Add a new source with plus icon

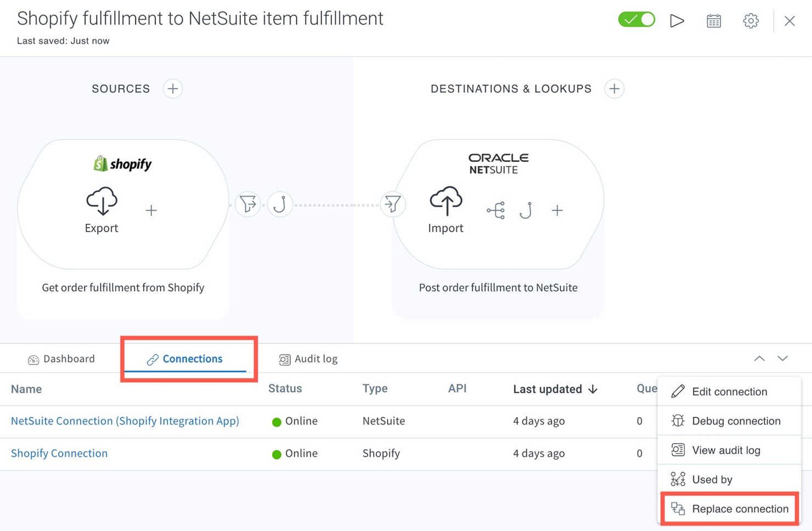point(173,89)
